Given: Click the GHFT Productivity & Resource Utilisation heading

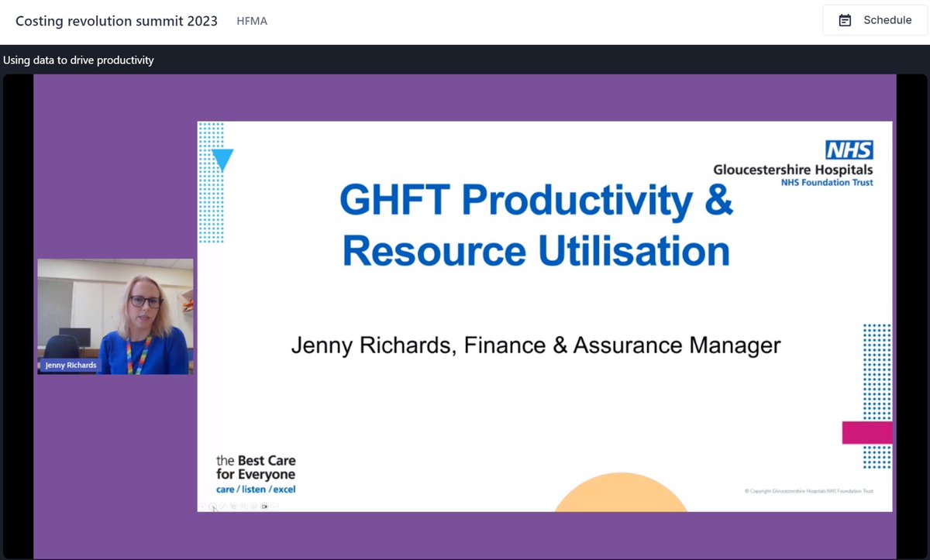Looking at the screenshot, I should pyautogui.click(x=536, y=227).
